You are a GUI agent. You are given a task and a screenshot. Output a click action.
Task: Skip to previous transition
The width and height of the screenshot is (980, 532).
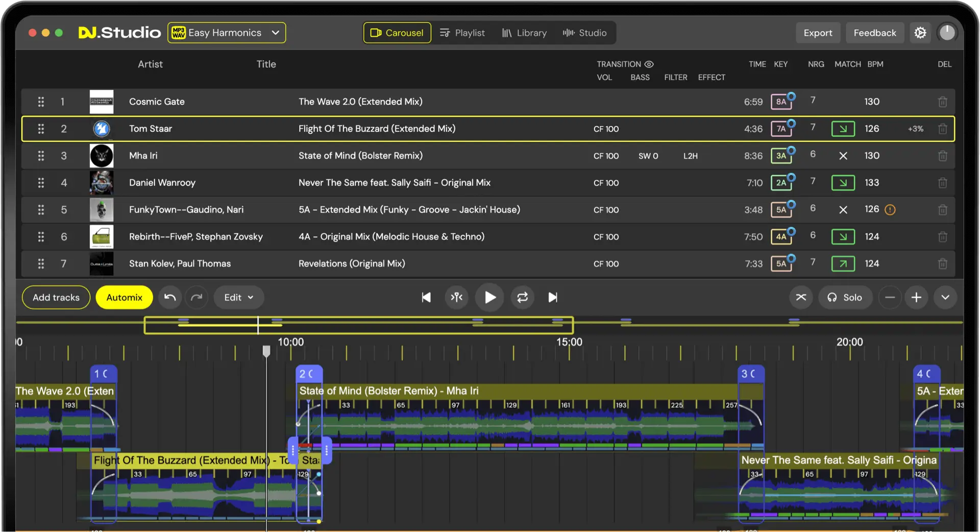pos(426,298)
